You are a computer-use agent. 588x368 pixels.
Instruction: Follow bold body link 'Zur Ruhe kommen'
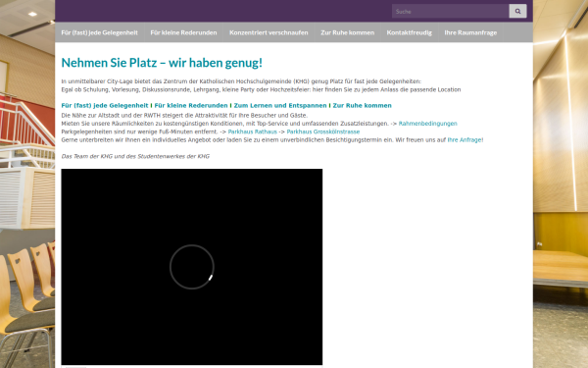[363, 106]
